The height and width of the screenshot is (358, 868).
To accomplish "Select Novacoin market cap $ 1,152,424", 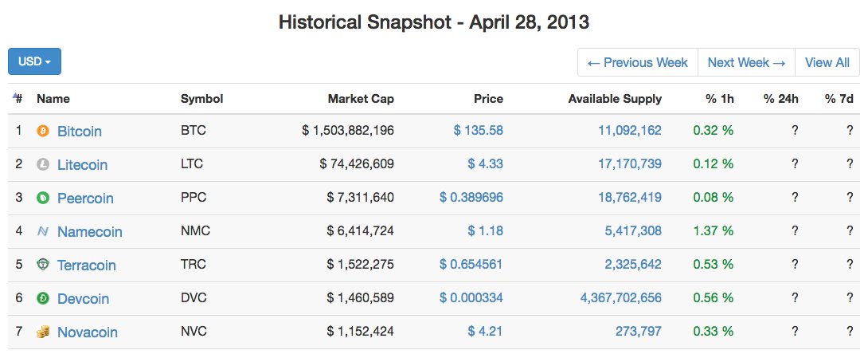I will (x=361, y=332).
